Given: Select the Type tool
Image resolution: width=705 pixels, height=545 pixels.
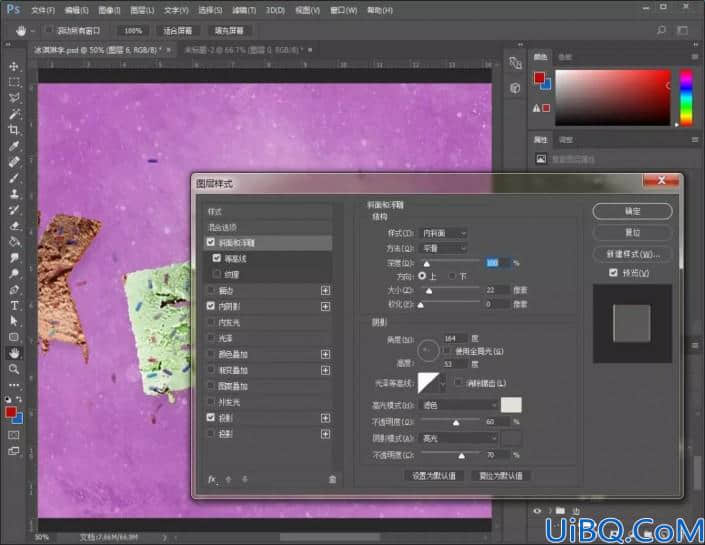Looking at the screenshot, I should tap(14, 305).
